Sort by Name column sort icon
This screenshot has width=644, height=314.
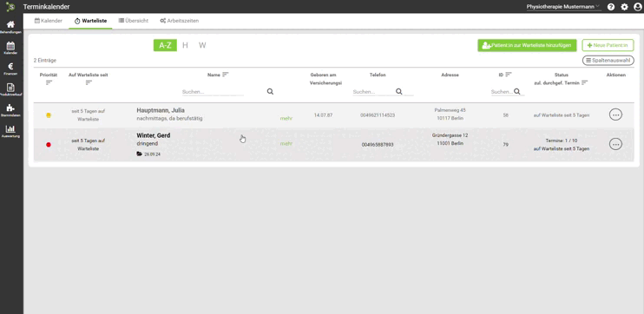(225, 75)
